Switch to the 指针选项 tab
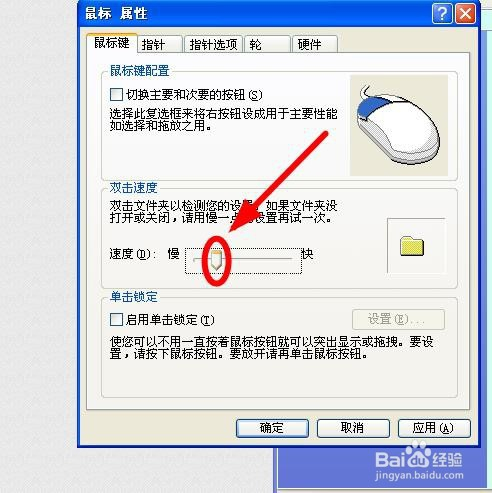 213,44
